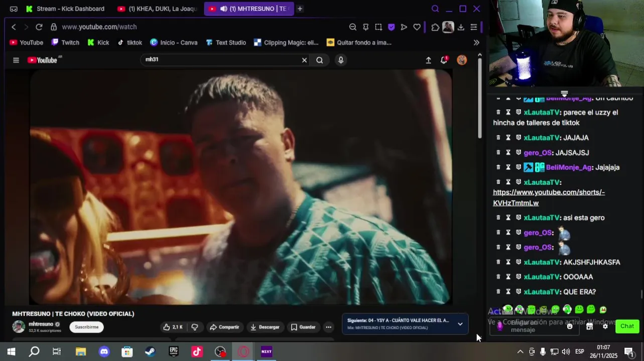
Task: Go to YouTube home via logo
Action: pos(44,60)
